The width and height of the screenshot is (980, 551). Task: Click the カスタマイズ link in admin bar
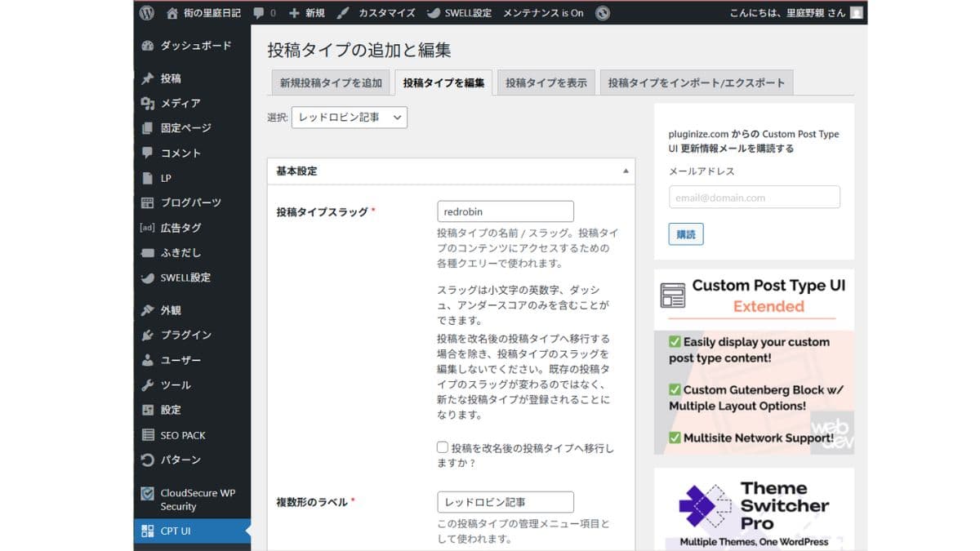click(x=377, y=13)
